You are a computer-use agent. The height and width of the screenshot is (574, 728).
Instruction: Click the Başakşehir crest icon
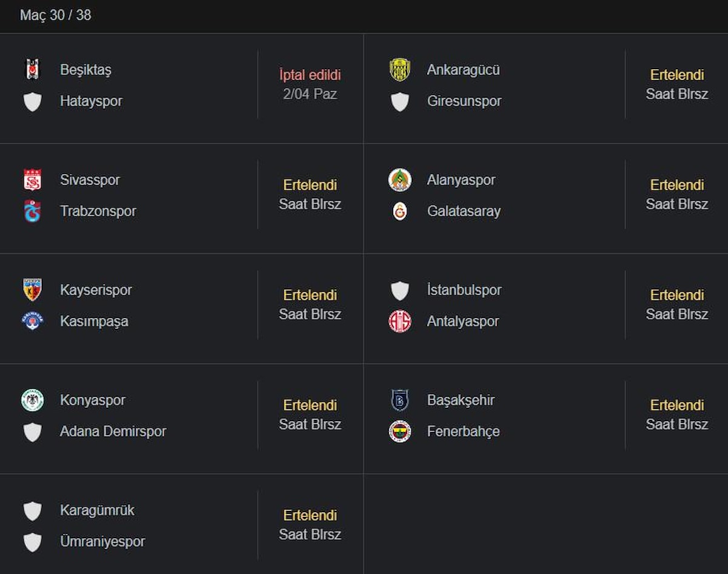pos(400,400)
